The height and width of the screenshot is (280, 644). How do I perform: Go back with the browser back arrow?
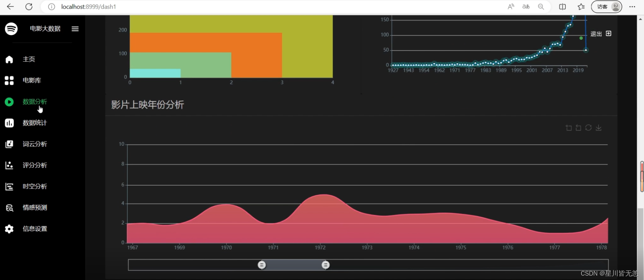coord(10,7)
